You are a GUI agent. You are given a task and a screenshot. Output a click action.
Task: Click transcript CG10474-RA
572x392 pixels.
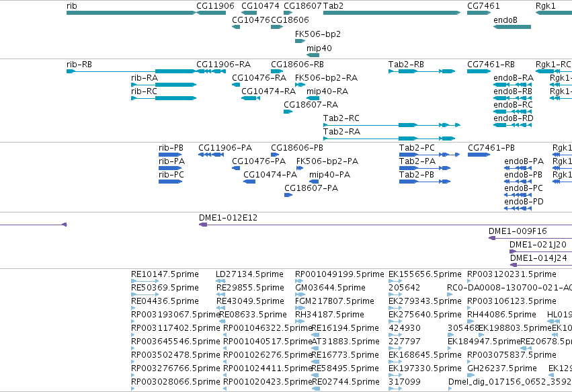click(251, 98)
